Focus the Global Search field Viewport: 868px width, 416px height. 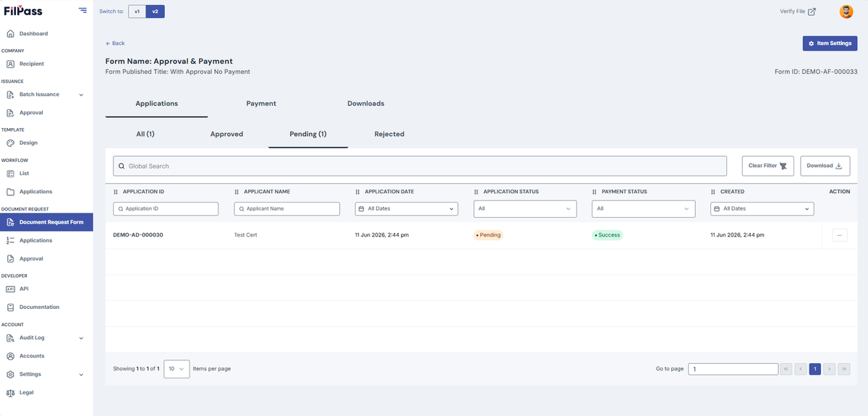(x=420, y=166)
